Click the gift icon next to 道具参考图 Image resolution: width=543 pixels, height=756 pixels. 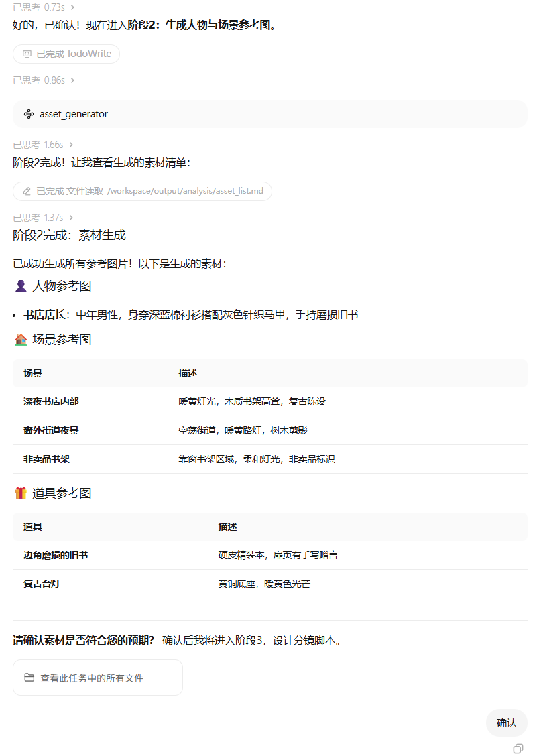coord(19,493)
